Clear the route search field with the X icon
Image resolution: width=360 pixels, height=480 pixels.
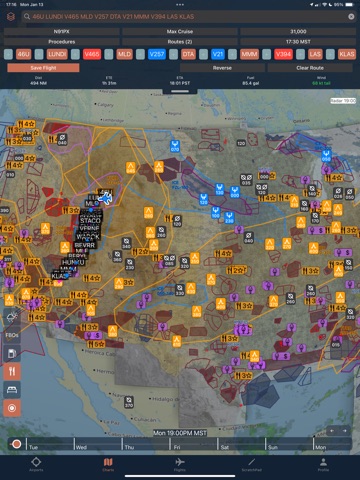351,17
